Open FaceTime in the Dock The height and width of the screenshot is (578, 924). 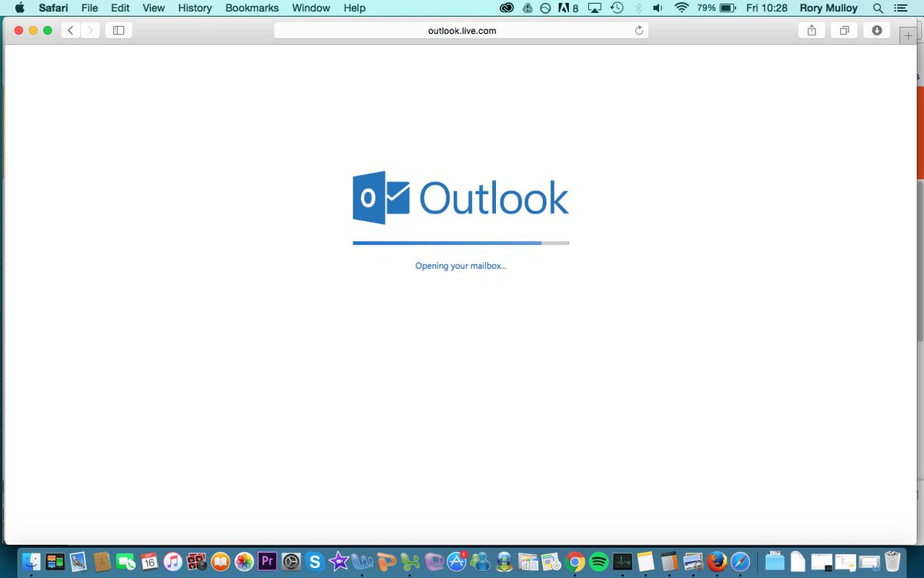point(126,561)
